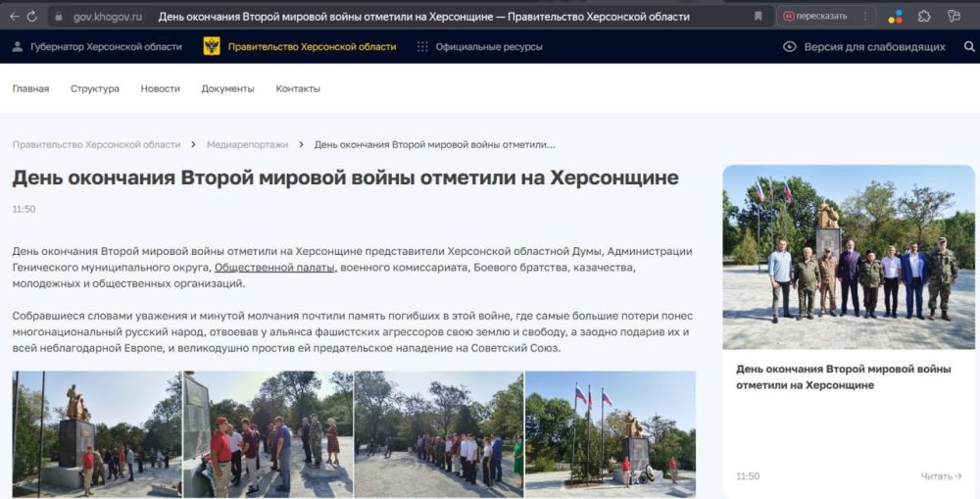980x499 pixels.
Task: Open Официальные ресурсы menu
Action: [x=489, y=47]
